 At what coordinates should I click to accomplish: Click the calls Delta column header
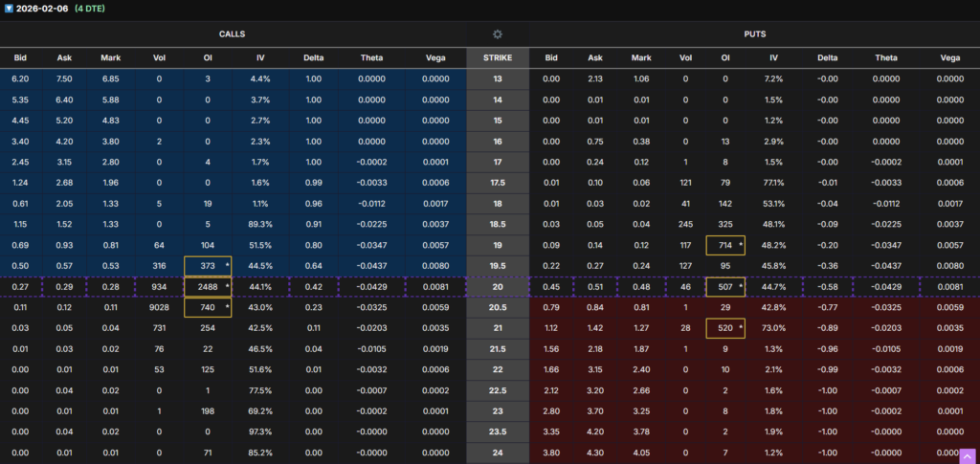point(312,57)
